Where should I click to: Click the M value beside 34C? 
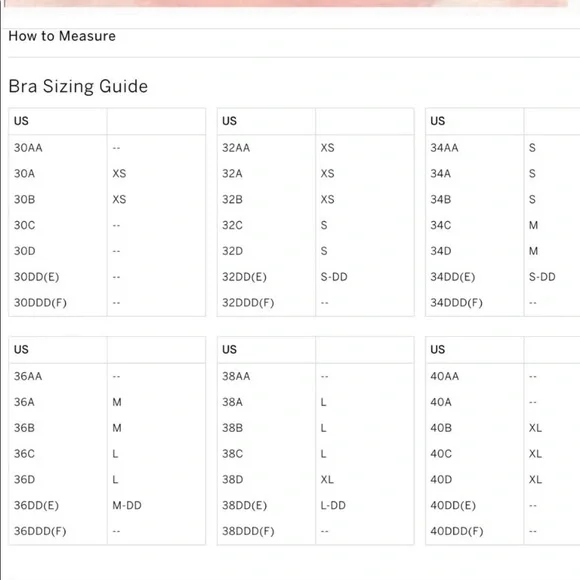coord(533,225)
